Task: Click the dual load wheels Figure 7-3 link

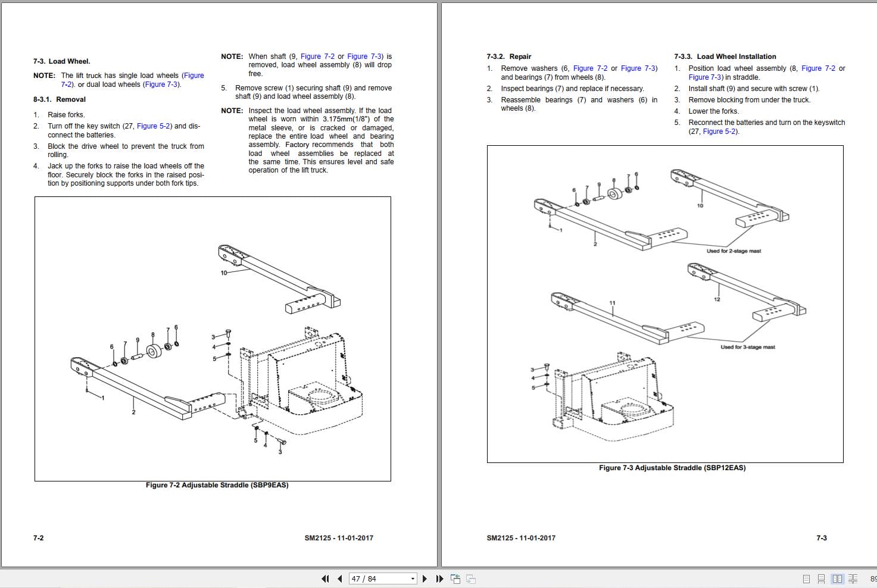Action: (x=161, y=85)
